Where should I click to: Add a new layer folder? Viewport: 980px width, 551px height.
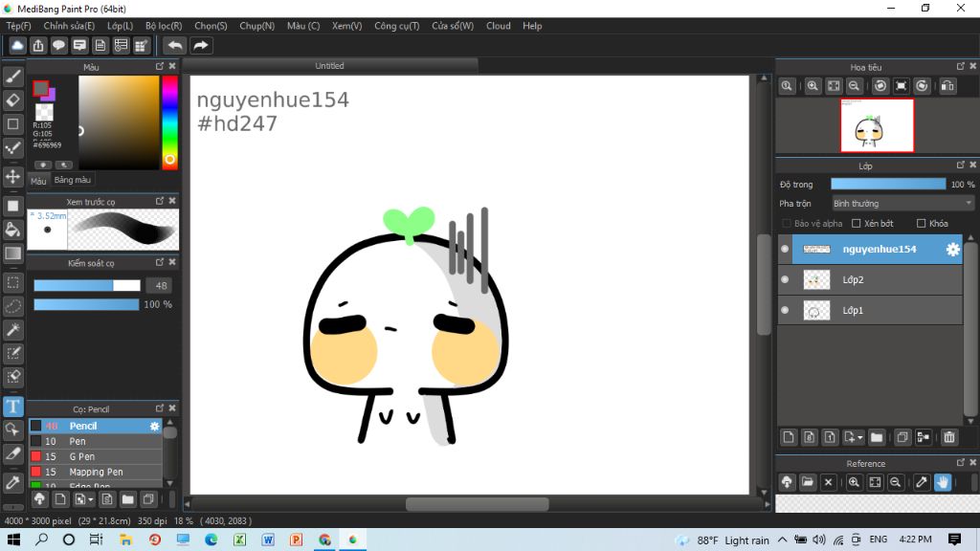pyautogui.click(x=877, y=437)
